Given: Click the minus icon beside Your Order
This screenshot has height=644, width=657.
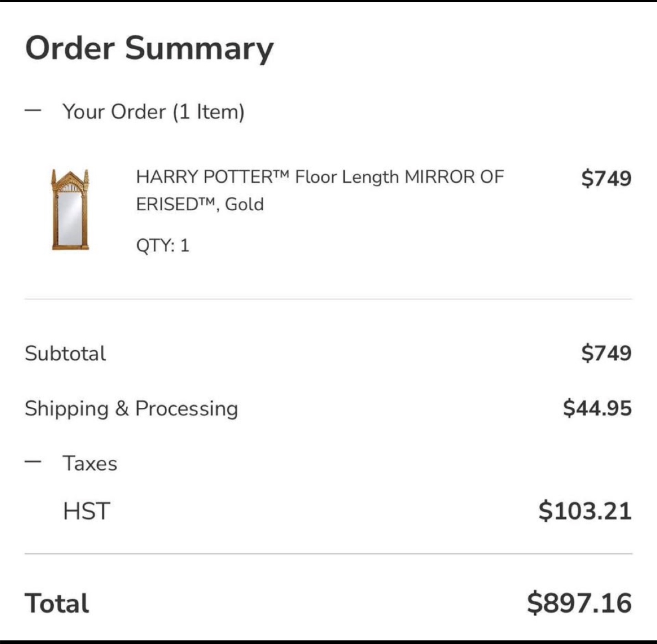Looking at the screenshot, I should coord(33,111).
